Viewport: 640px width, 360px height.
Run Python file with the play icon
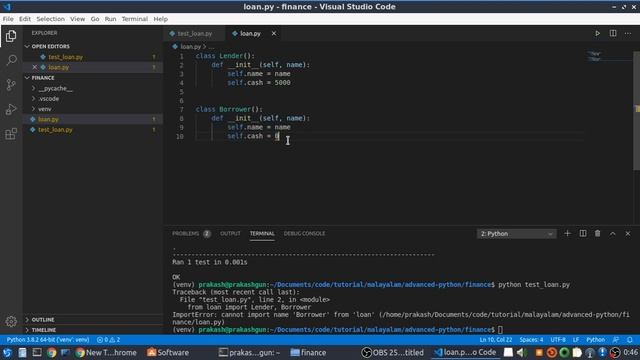pyautogui.click(x=597, y=33)
